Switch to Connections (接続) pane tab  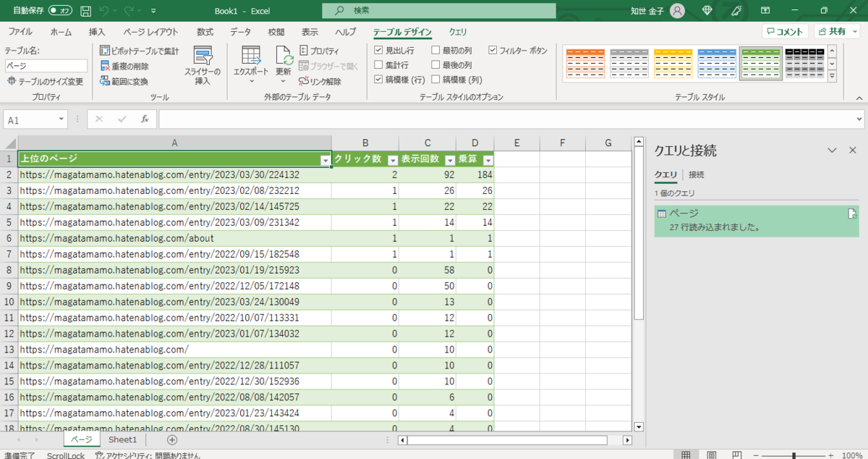click(697, 174)
